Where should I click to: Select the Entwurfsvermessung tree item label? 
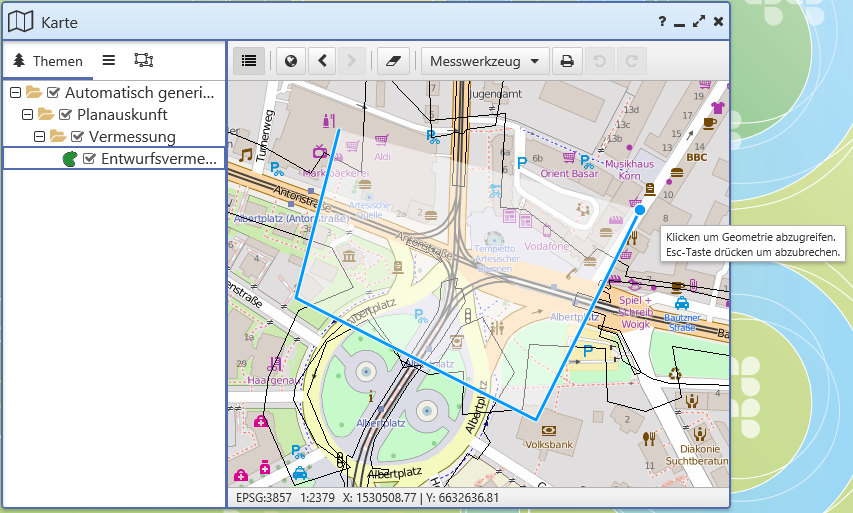158,159
